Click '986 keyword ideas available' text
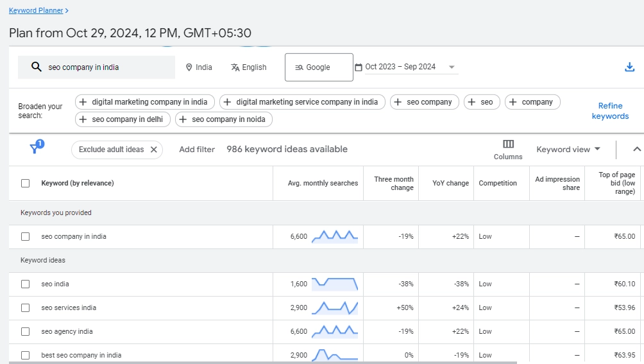The image size is (644, 364). pyautogui.click(x=287, y=149)
